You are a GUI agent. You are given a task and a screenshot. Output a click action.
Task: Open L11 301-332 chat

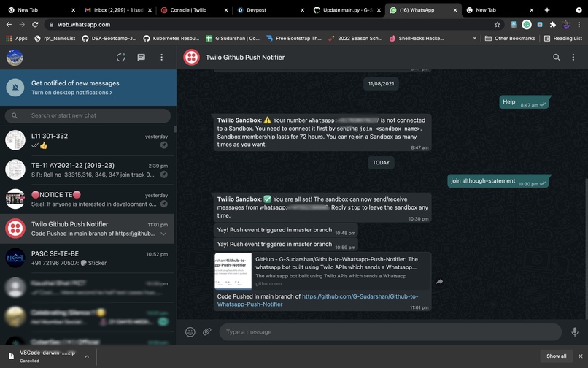point(87,140)
